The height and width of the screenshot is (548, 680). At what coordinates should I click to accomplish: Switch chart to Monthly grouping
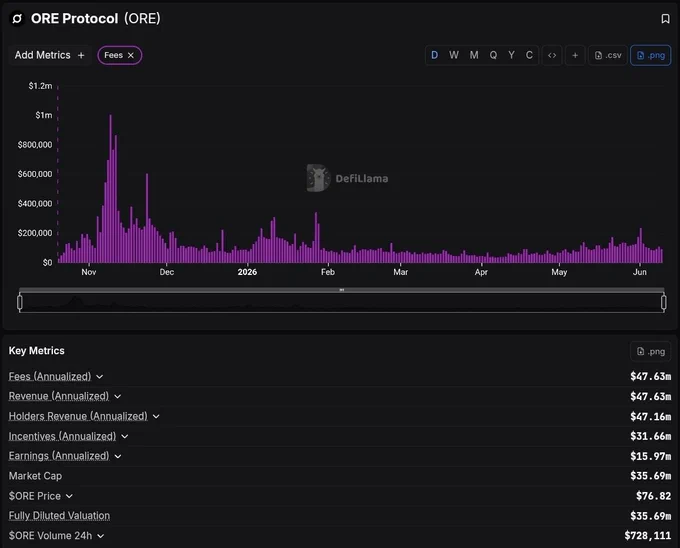[x=474, y=55]
